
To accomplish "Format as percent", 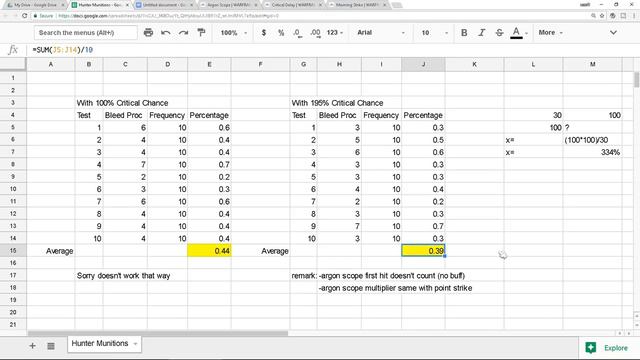I will (281, 33).
